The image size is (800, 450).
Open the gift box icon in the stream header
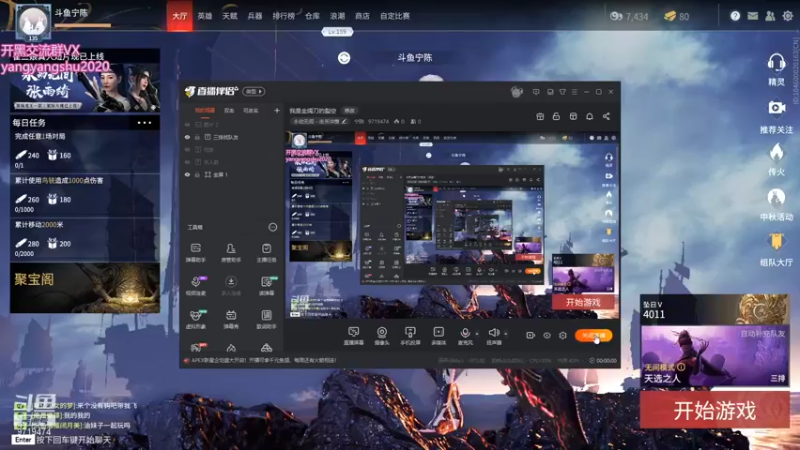(540, 116)
